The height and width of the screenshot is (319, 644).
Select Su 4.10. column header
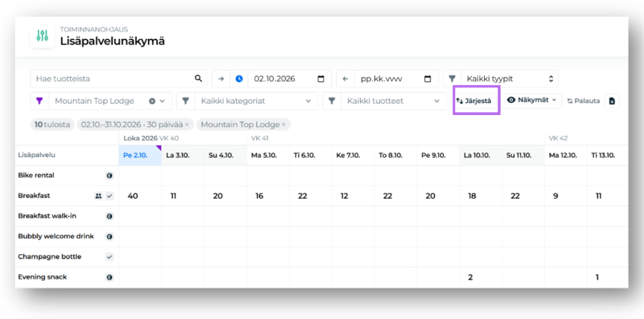click(226, 155)
